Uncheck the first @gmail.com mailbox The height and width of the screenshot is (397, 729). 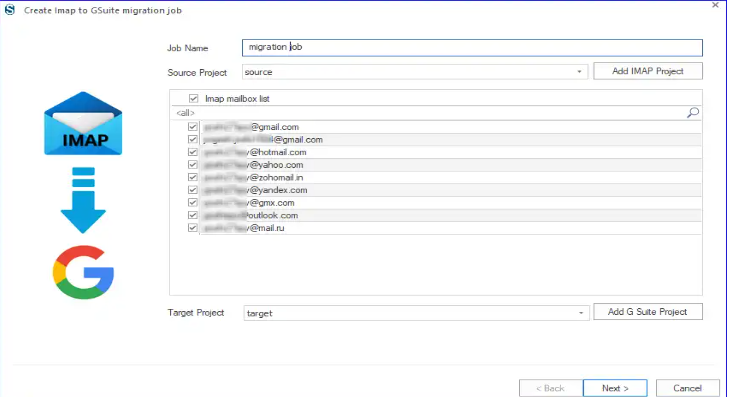coord(192,126)
